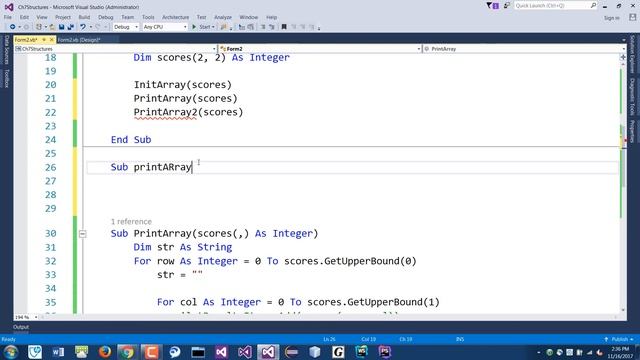Click the taskbar clock showing 2:36 PM
The height and width of the screenshot is (360, 640).
(620, 352)
